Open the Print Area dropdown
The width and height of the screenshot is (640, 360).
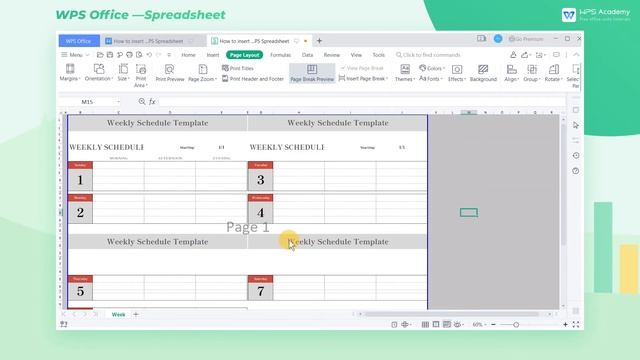pos(141,76)
